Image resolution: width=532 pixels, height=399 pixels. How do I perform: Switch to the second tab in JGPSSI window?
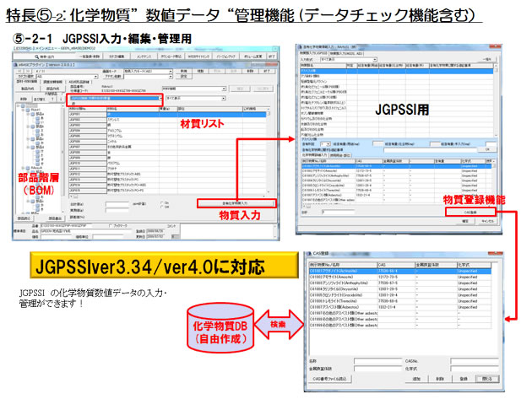pos(346,53)
